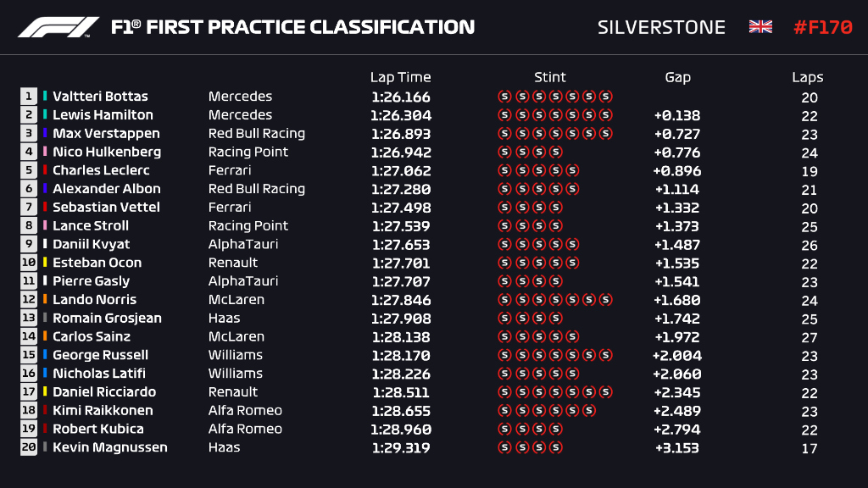Click position 10 badge beside Esteban Ocon
Viewport: 868px width, 488px height.
tap(29, 263)
